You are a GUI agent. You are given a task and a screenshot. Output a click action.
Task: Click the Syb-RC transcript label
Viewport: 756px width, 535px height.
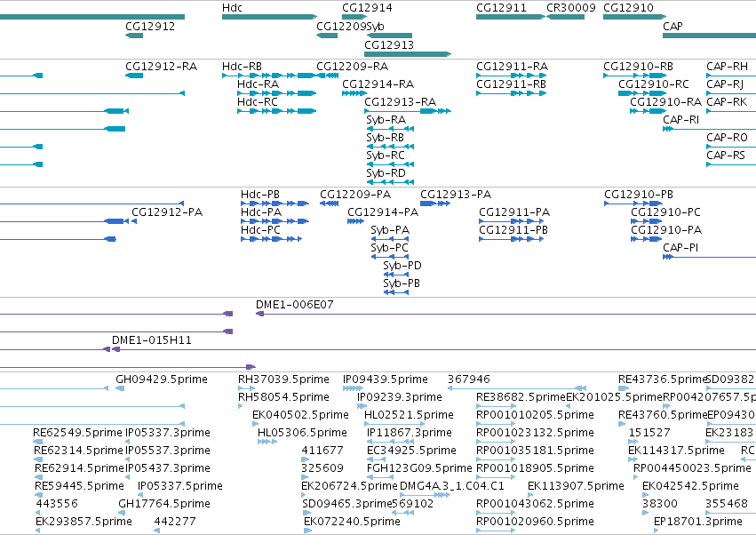[386, 156]
